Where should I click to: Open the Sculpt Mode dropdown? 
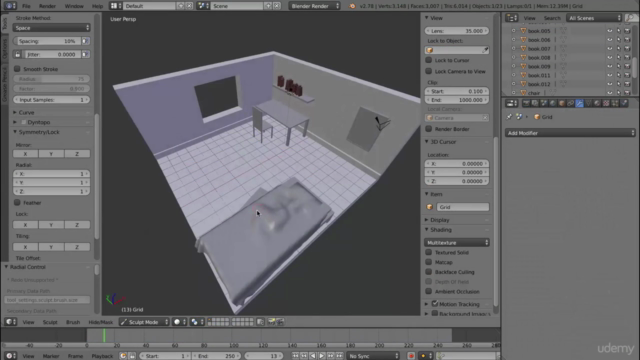pyautogui.click(x=144, y=322)
